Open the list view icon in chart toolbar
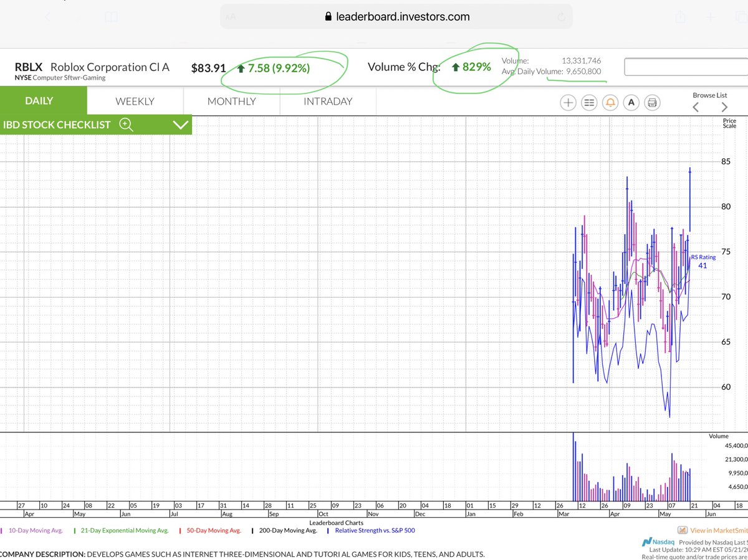Image resolution: width=748 pixels, height=560 pixels. tap(589, 103)
